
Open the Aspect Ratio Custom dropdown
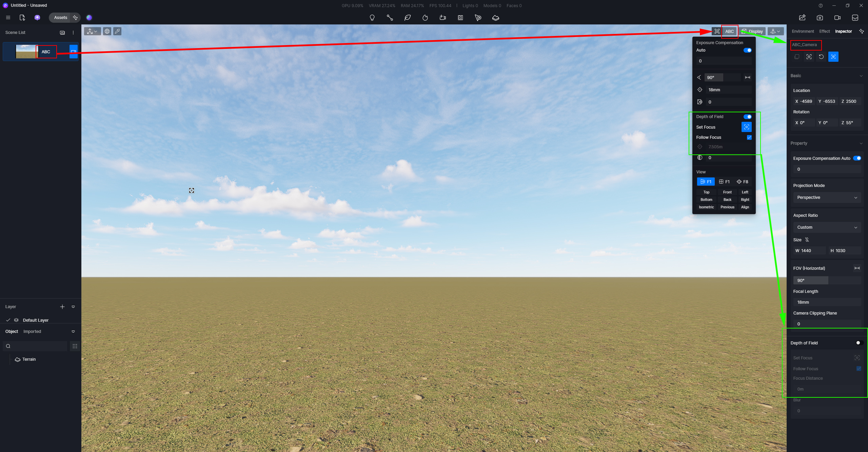[x=827, y=227]
